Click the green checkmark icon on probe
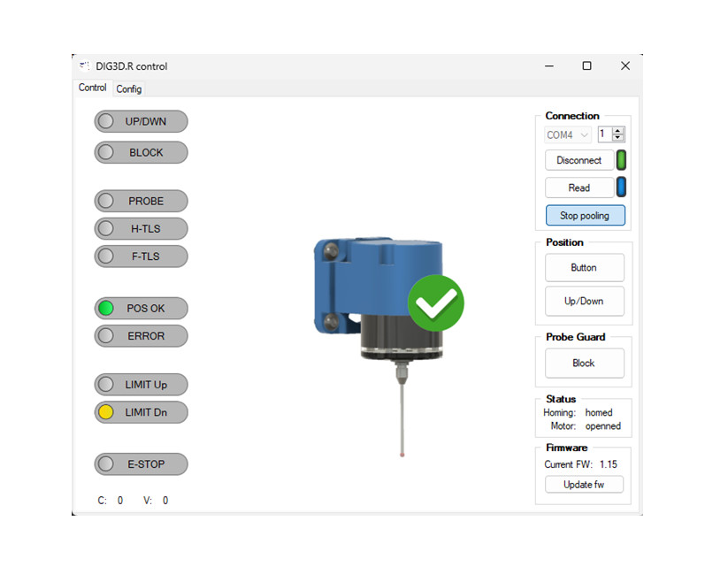728x582 pixels. [x=435, y=302]
